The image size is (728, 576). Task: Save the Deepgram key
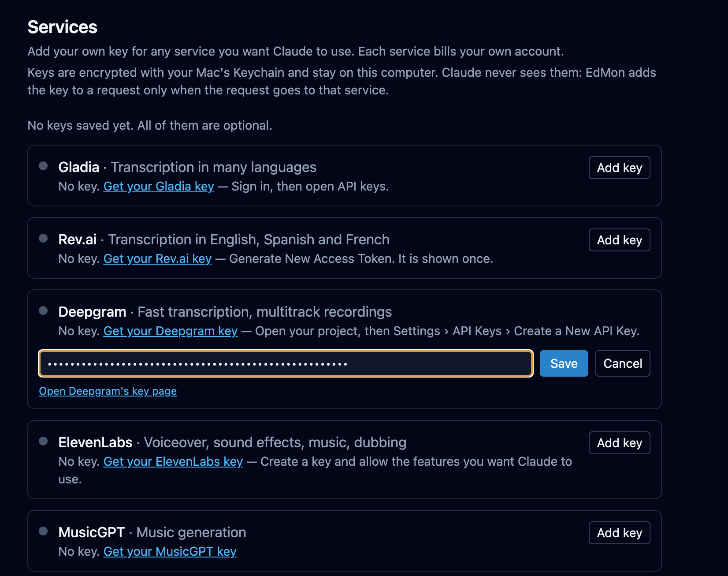point(564,363)
